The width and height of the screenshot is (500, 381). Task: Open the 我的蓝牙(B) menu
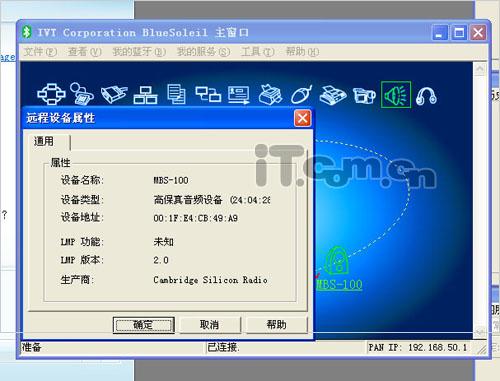click(139, 52)
